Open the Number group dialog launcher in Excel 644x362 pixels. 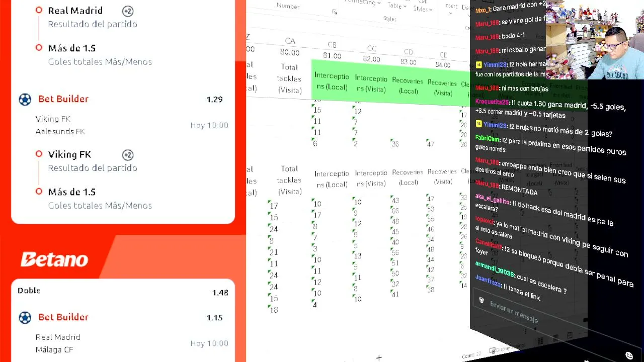pos(335,12)
